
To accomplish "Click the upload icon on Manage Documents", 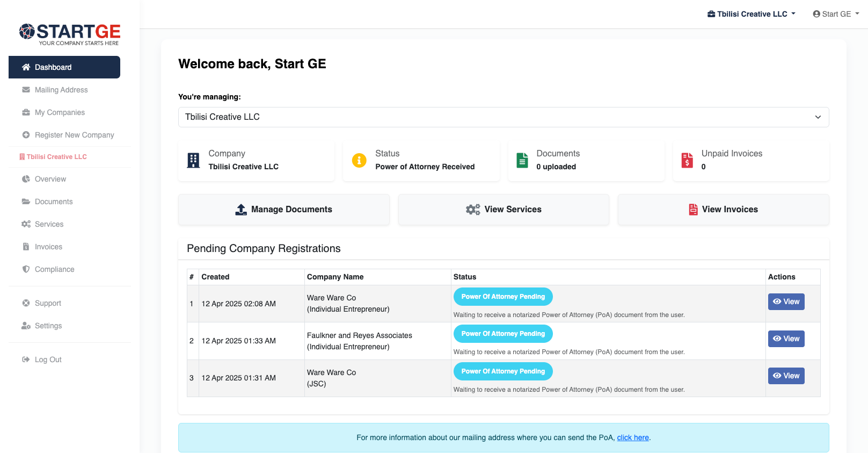I will coord(241,210).
